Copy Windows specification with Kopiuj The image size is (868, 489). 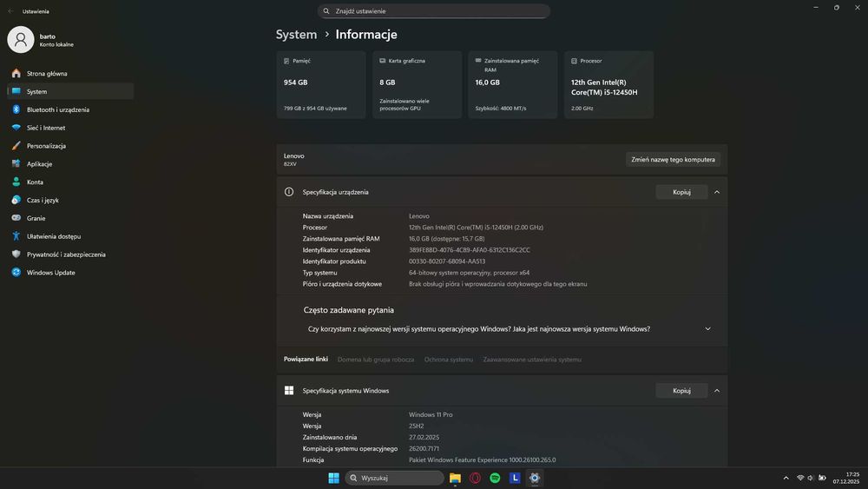coord(681,391)
